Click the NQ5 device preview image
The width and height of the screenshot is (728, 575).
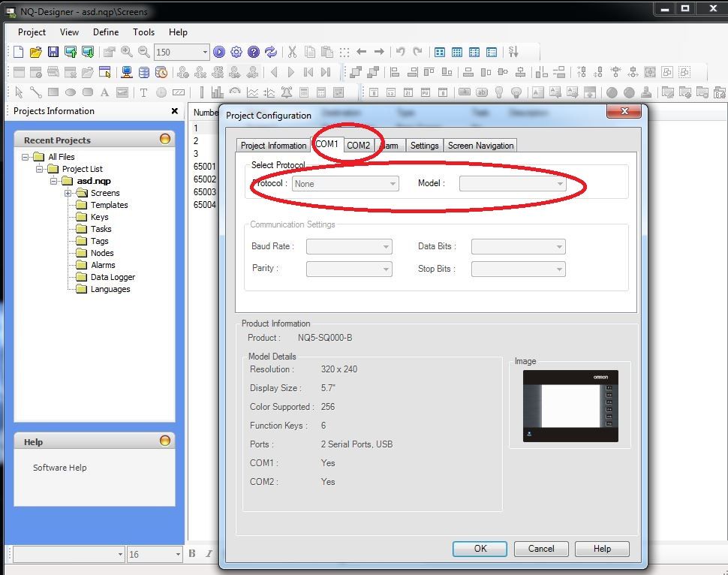570,406
